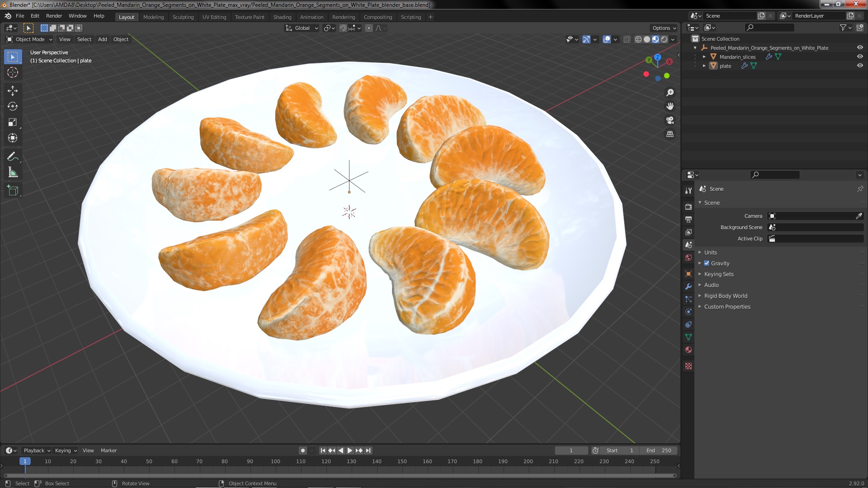The image size is (868, 488).
Task: Click the pan view hand icon
Action: 670,106
